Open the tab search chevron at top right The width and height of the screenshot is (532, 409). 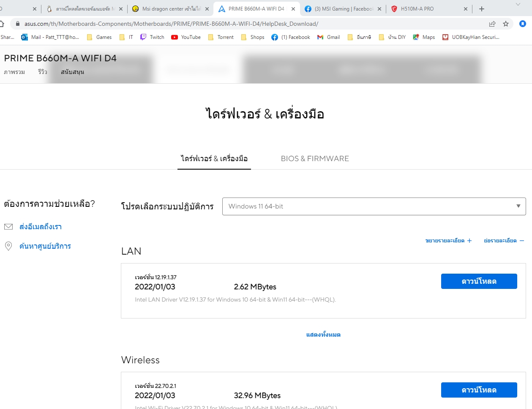pos(518,4)
